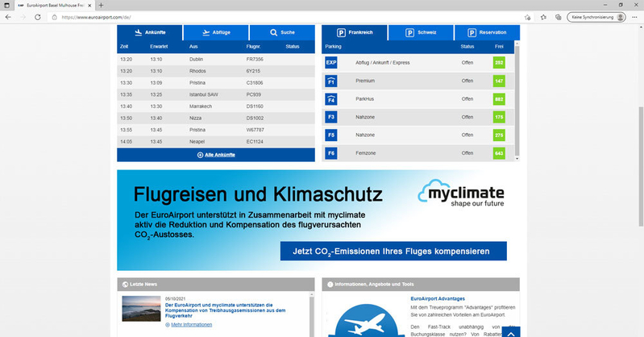Open the Suche tab

tap(280, 32)
